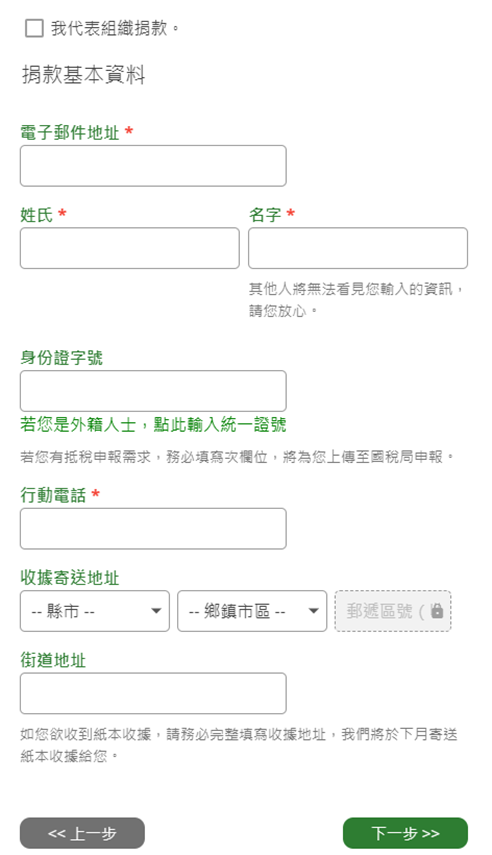Open the 鄉鎮市區 dropdown
Screen dimensions: 492x855
(x=252, y=611)
